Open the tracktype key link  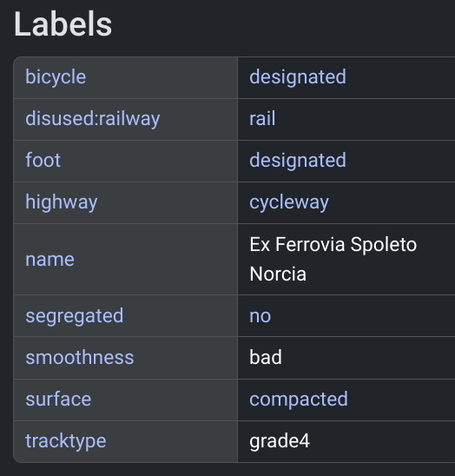click(x=66, y=440)
